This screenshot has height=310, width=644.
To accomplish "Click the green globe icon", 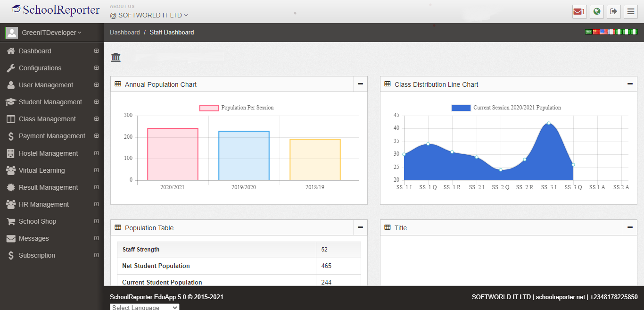I will pos(597,12).
